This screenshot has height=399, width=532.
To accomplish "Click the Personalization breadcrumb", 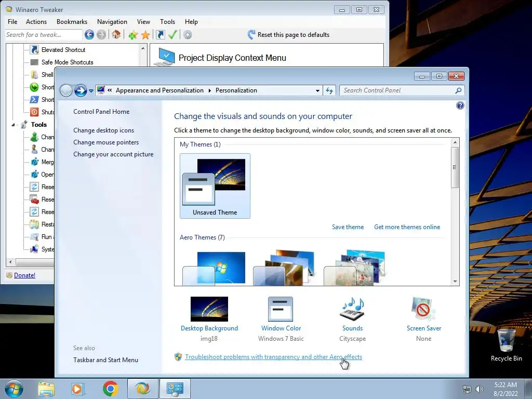I will point(236,90).
